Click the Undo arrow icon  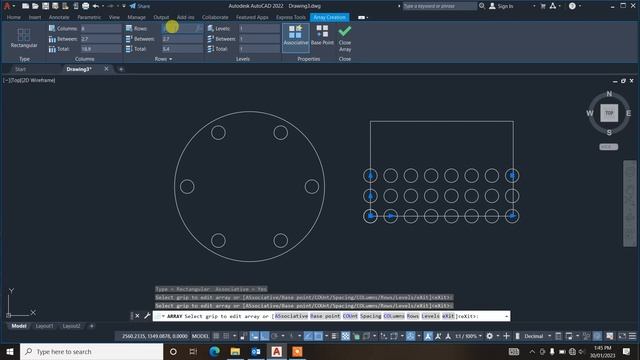96,6
